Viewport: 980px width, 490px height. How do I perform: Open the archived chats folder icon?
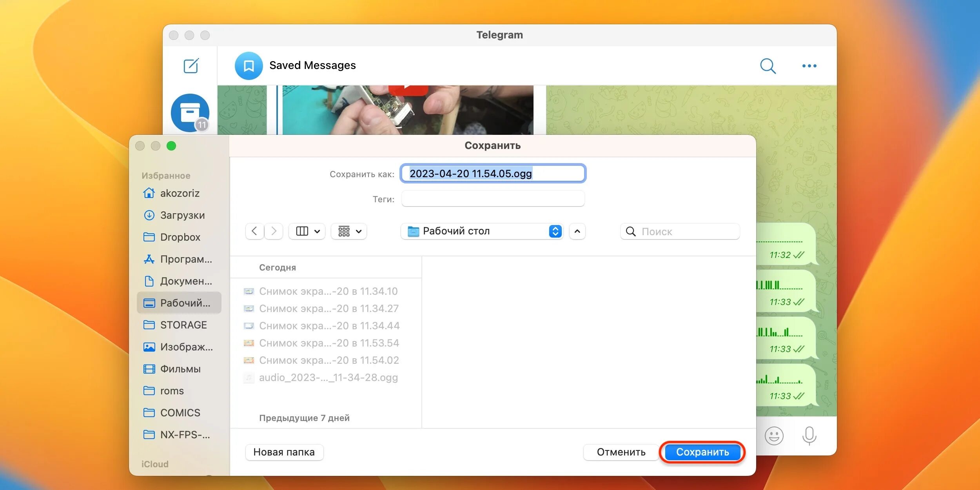[190, 113]
